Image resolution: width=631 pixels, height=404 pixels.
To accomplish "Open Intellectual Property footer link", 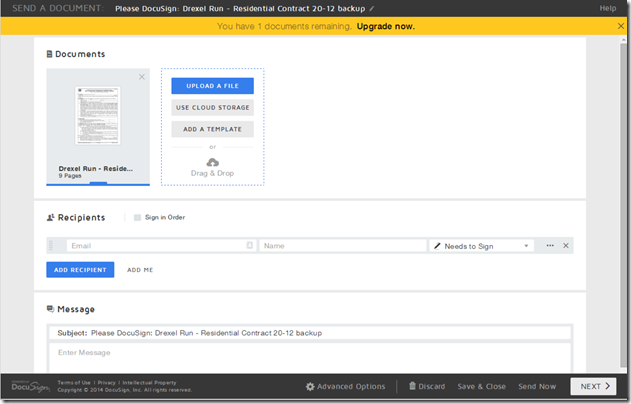I will click(149, 383).
